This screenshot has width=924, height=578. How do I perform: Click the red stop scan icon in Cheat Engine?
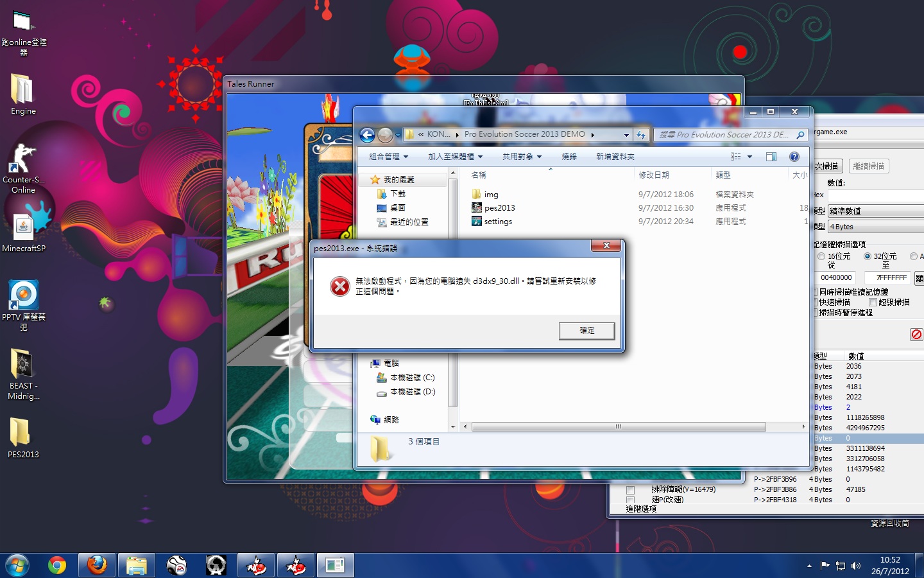point(916,333)
